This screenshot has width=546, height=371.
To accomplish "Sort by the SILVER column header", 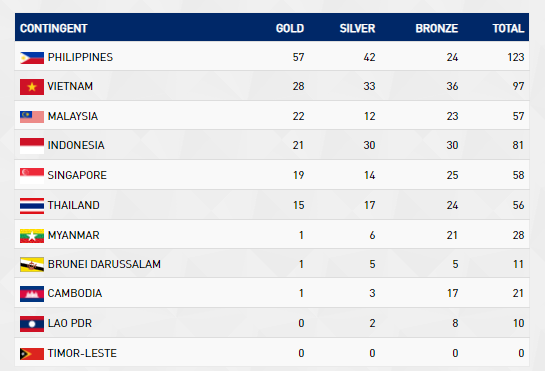I will (357, 28).
